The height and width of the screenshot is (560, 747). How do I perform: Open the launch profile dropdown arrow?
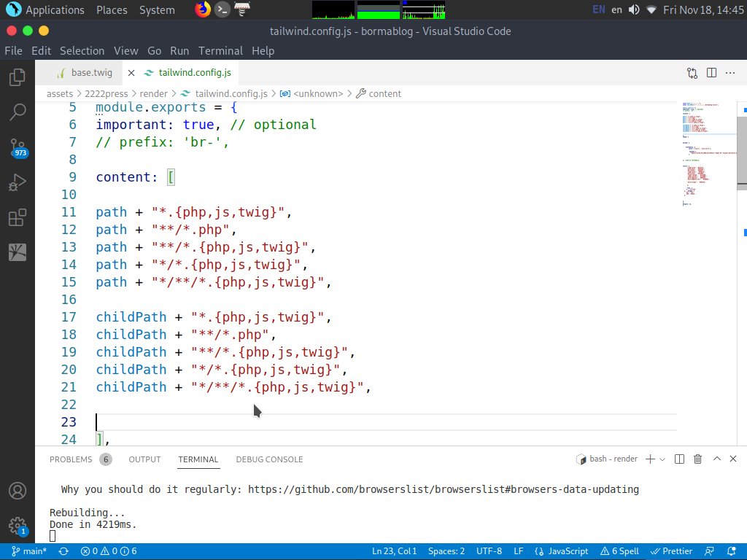coord(662,459)
